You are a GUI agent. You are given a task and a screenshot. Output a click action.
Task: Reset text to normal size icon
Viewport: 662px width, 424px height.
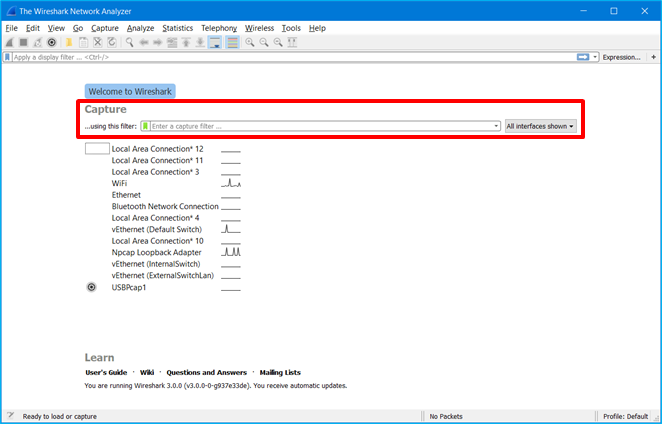278,42
